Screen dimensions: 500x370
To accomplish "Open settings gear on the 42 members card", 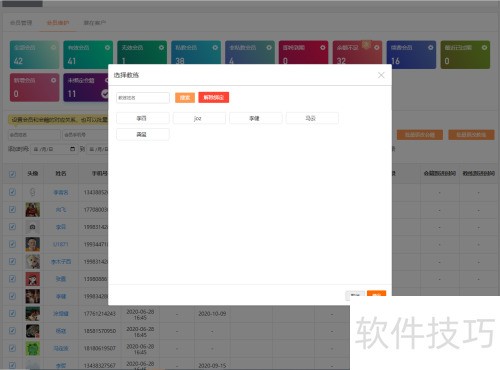I will [53, 48].
